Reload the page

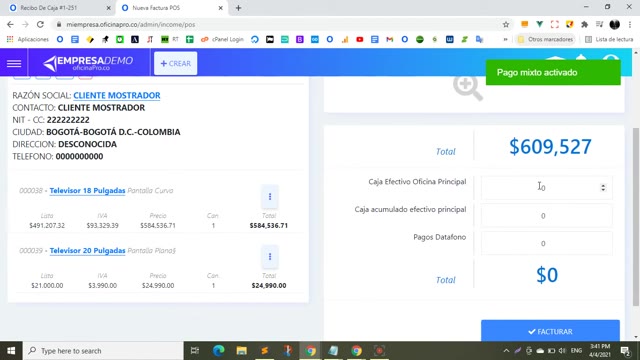click(x=40, y=24)
